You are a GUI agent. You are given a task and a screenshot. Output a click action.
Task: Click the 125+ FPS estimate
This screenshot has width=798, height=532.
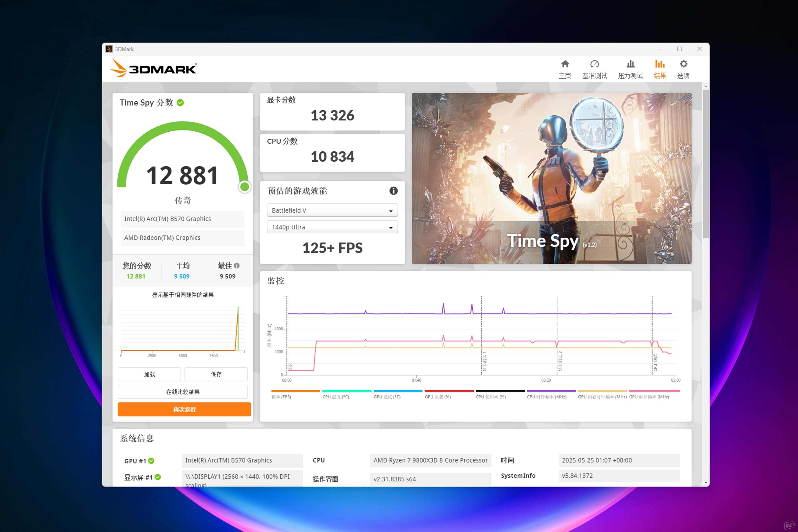pos(332,248)
